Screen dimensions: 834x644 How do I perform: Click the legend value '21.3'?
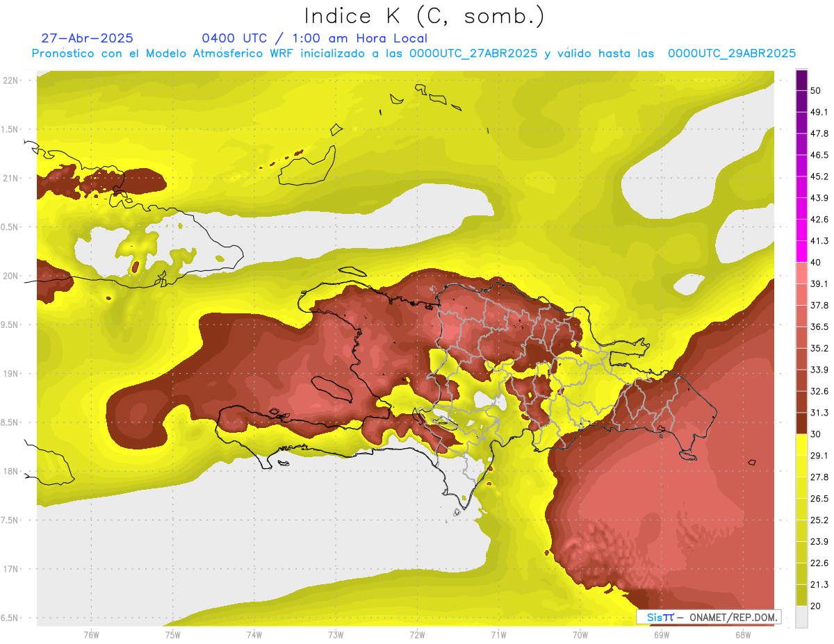(819, 585)
